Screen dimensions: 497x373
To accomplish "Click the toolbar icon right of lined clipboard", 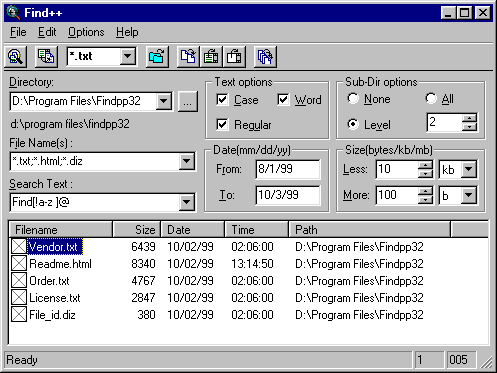I will 234,57.
